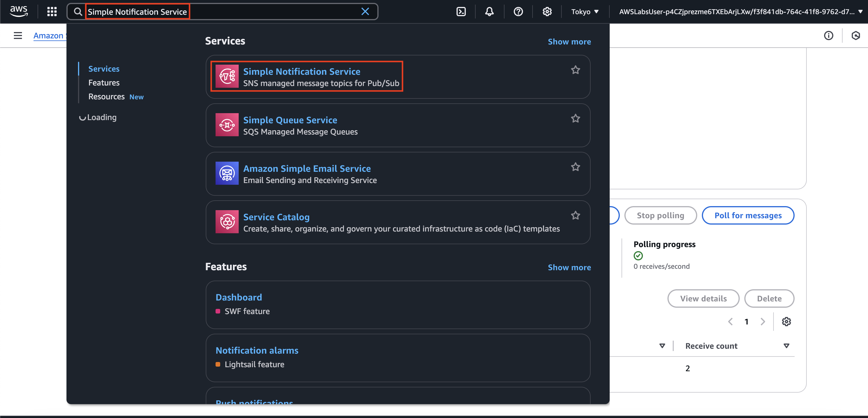Sort by Receive count column arrow
Viewport: 868px width, 418px height.
[x=786, y=346]
